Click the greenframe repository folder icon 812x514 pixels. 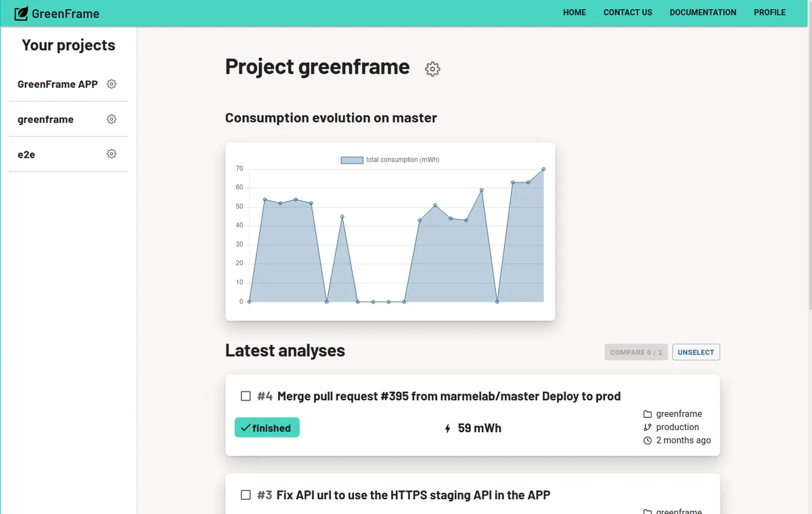647,413
